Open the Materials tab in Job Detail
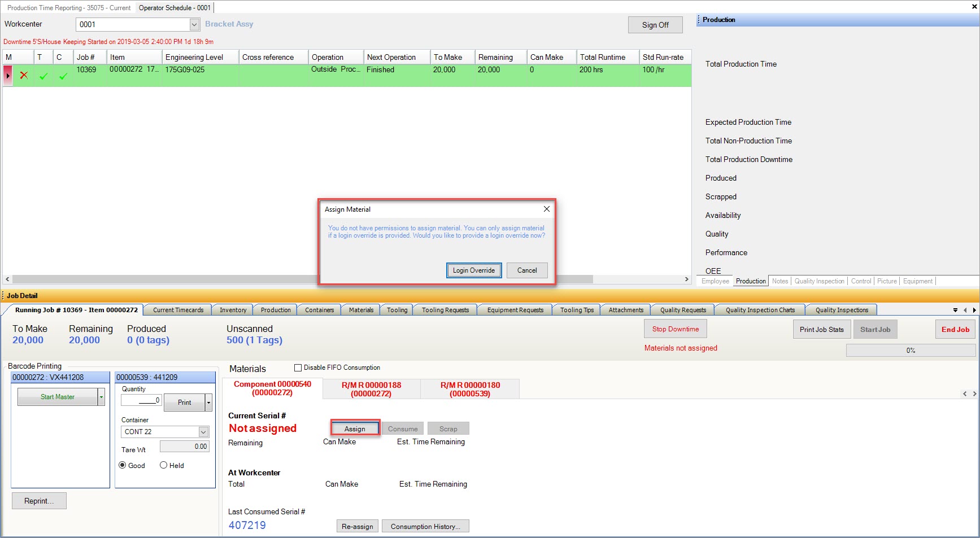 [x=361, y=310]
